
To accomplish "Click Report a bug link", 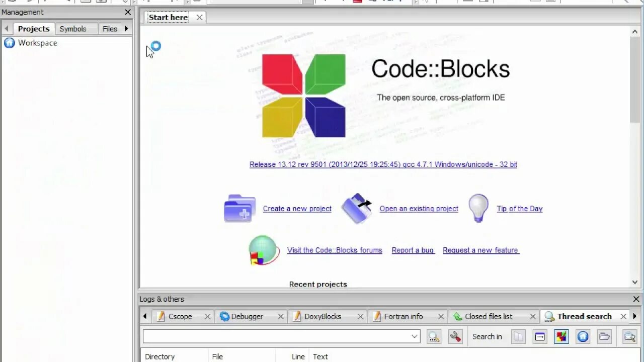I will (413, 250).
